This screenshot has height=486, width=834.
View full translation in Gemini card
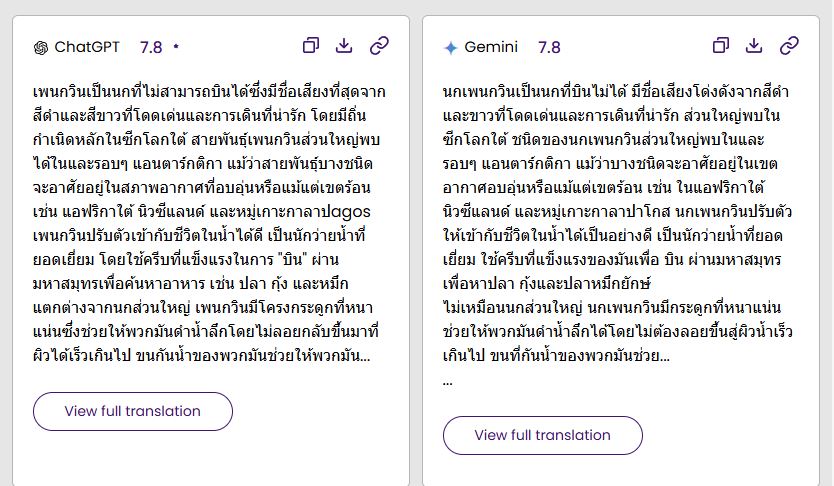click(x=542, y=435)
